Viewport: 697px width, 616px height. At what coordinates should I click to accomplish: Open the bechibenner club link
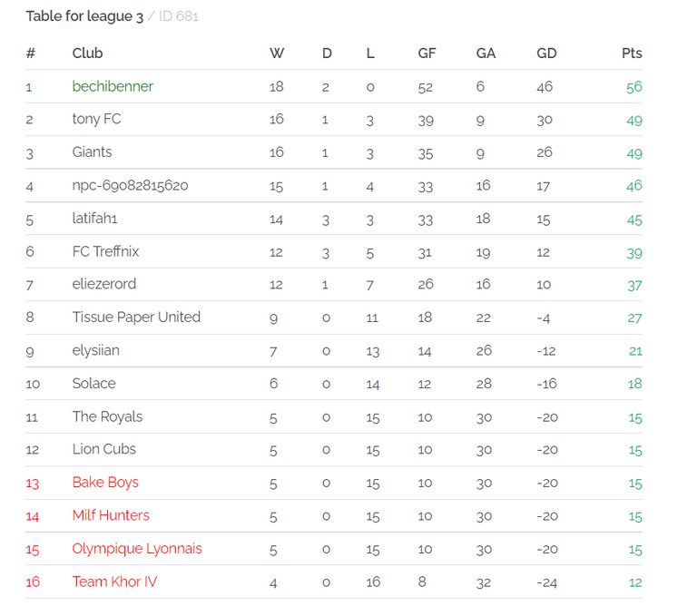[x=113, y=86]
